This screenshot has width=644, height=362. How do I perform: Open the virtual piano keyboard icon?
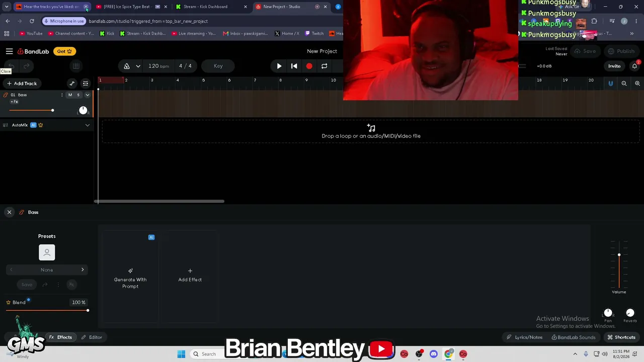(75, 66)
